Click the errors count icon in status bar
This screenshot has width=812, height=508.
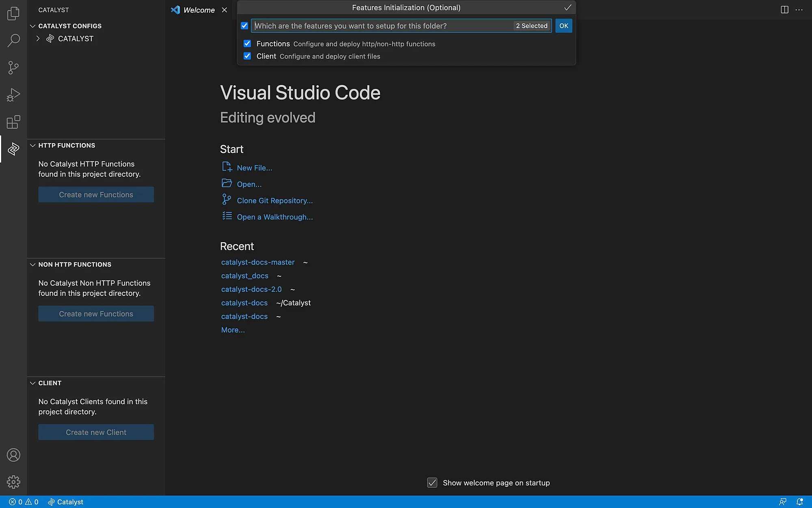12,502
